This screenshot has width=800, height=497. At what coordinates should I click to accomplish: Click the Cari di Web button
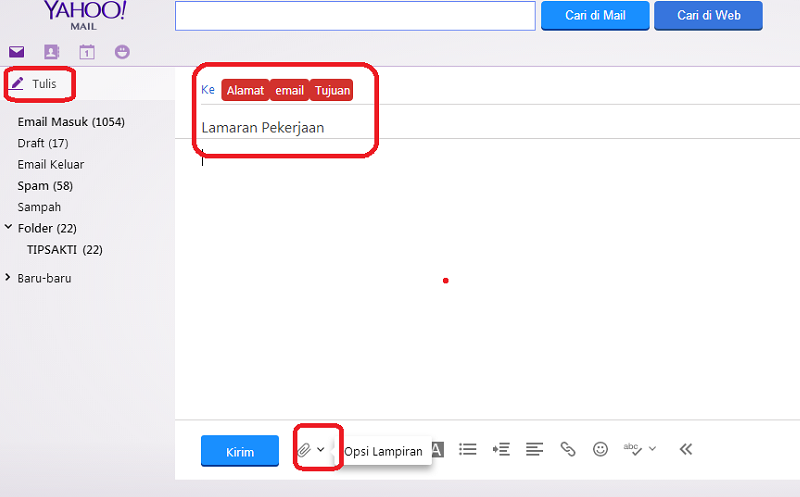click(708, 16)
